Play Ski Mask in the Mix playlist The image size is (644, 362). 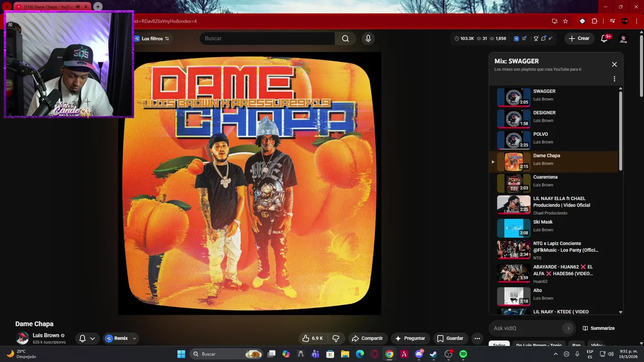[553, 228]
